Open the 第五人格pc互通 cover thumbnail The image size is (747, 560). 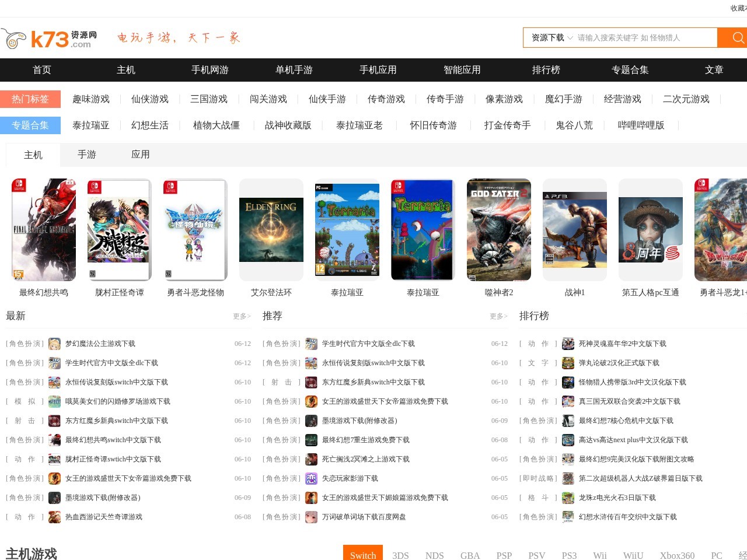click(651, 230)
